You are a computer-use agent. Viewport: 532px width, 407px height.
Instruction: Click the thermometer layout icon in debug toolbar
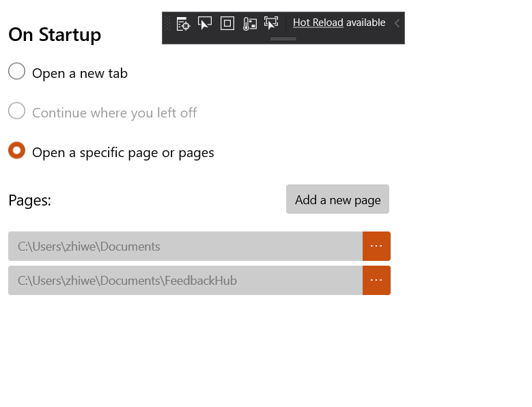[x=250, y=24]
